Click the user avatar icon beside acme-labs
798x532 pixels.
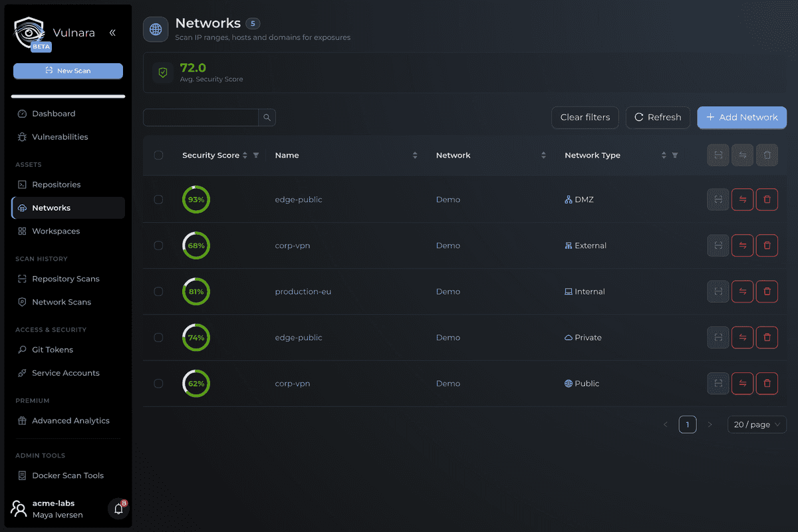pos(19,509)
